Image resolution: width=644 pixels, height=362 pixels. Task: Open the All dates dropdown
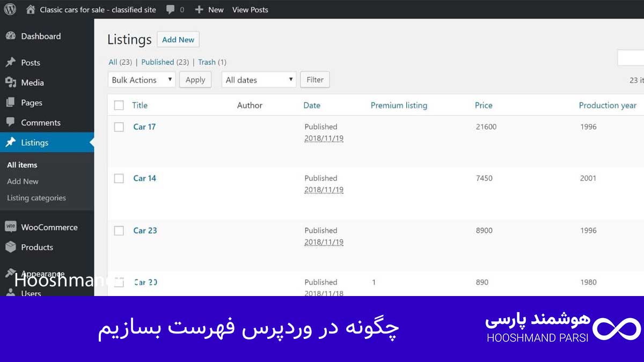tap(259, 79)
